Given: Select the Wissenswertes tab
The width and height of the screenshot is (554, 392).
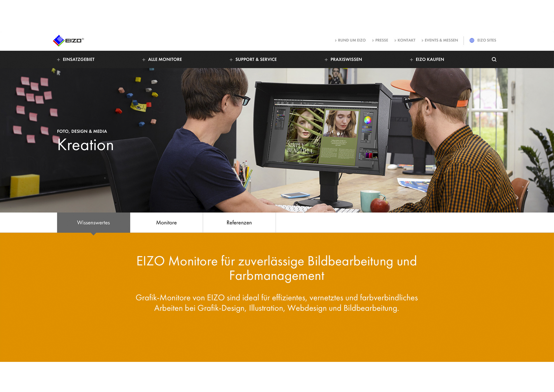Looking at the screenshot, I should pyautogui.click(x=93, y=222).
